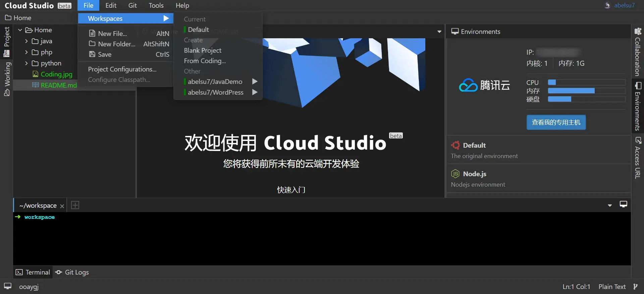644x294 pixels.
Task: Click status bar monitor icon
Action: coord(8,286)
